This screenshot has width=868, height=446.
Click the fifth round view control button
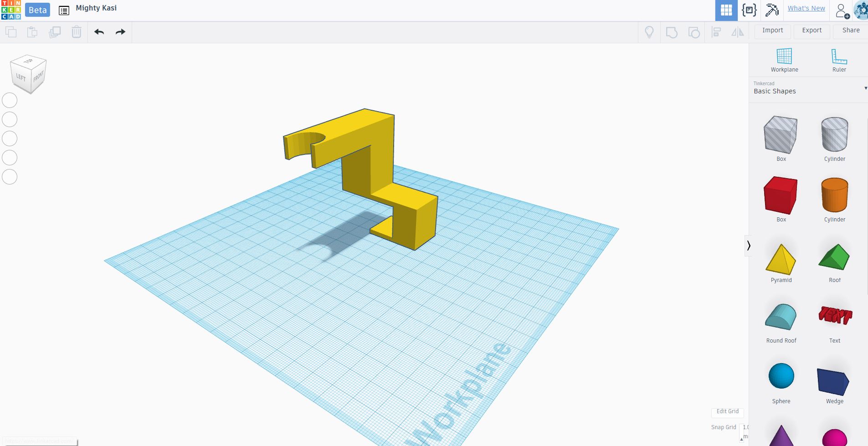pos(10,177)
